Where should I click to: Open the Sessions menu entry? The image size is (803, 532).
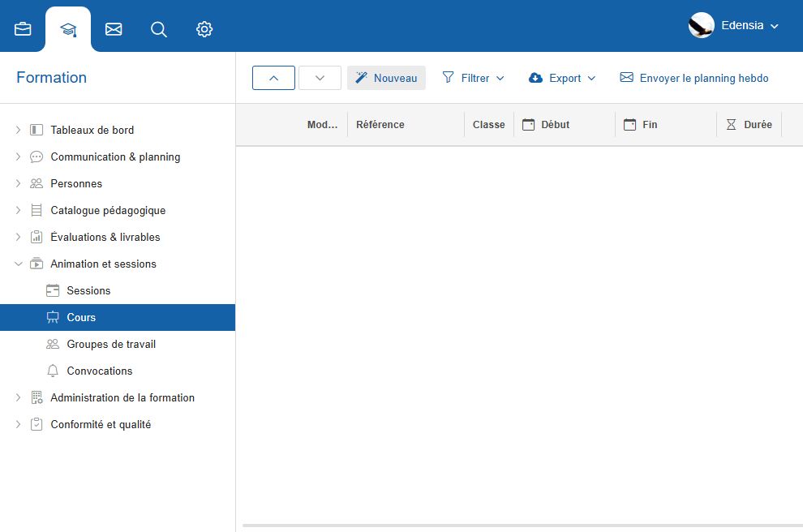(118, 290)
